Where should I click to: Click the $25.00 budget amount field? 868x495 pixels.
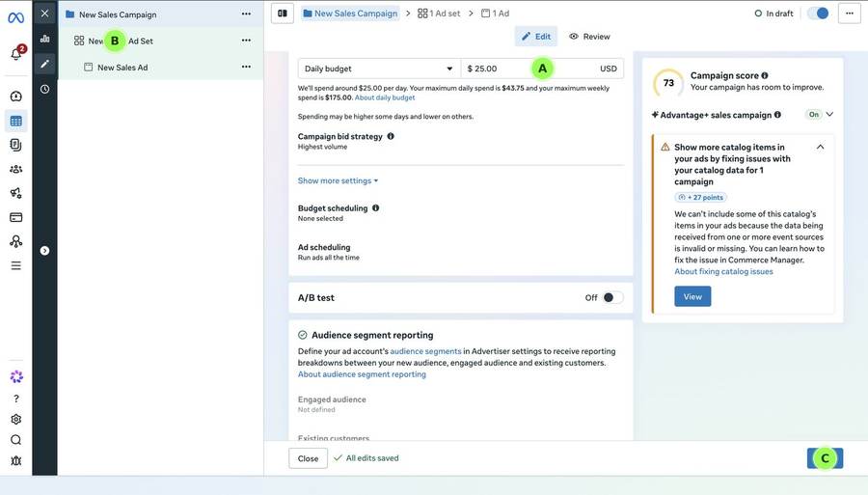coord(542,69)
